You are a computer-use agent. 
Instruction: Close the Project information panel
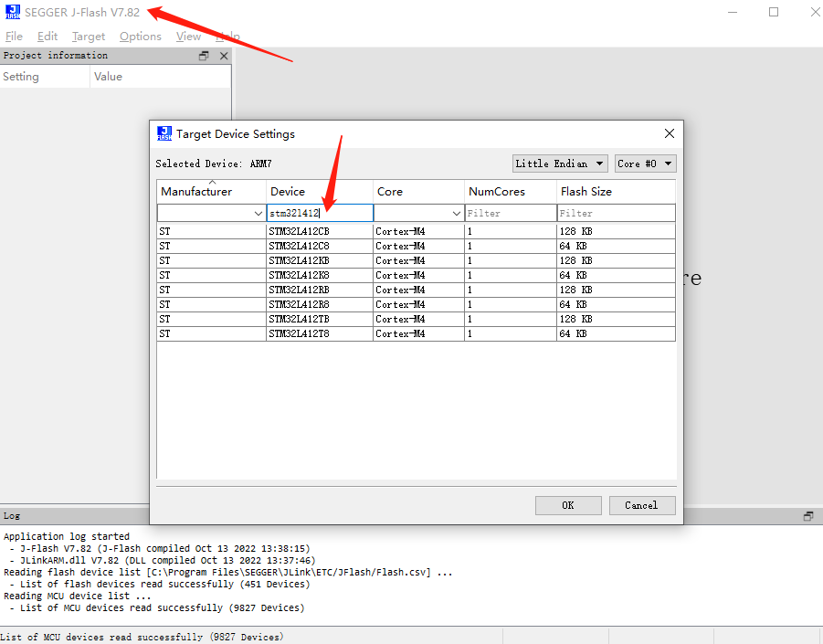pyautogui.click(x=224, y=56)
